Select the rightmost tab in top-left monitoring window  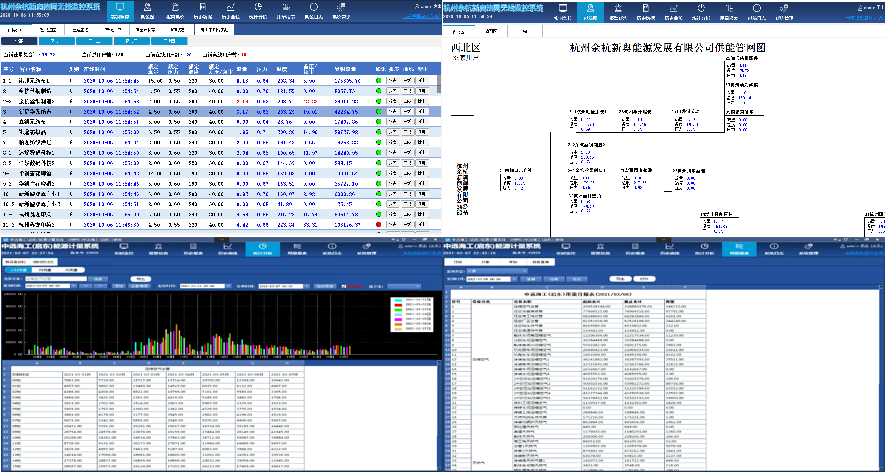214,29
